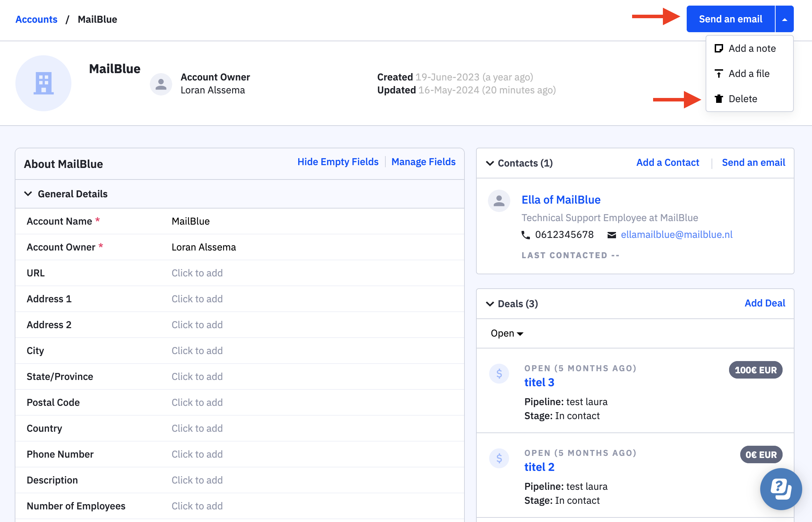The width and height of the screenshot is (812, 522).
Task: Click the MailBlue building avatar icon
Action: [43, 83]
